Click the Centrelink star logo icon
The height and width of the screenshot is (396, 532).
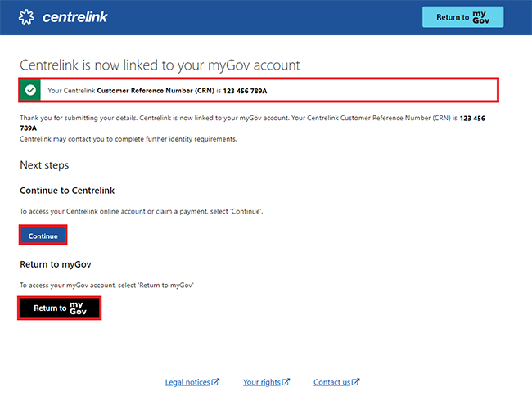point(27,17)
